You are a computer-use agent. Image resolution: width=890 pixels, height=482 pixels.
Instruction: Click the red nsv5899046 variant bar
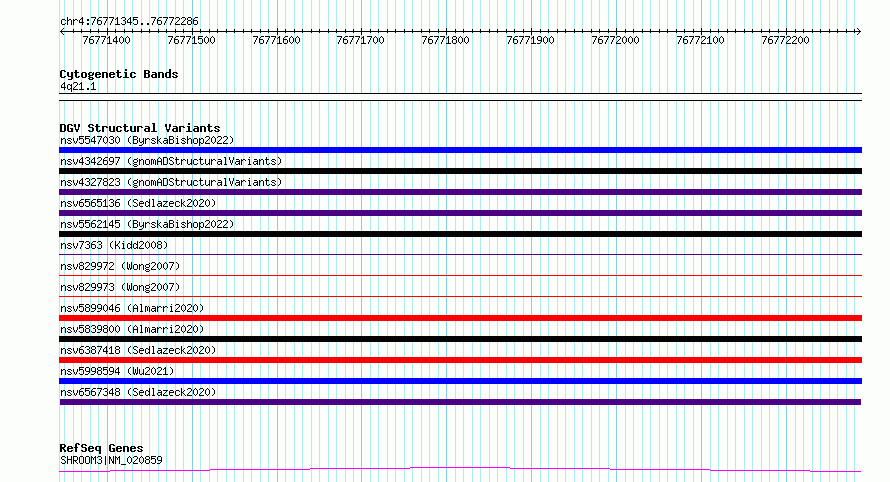(460, 318)
